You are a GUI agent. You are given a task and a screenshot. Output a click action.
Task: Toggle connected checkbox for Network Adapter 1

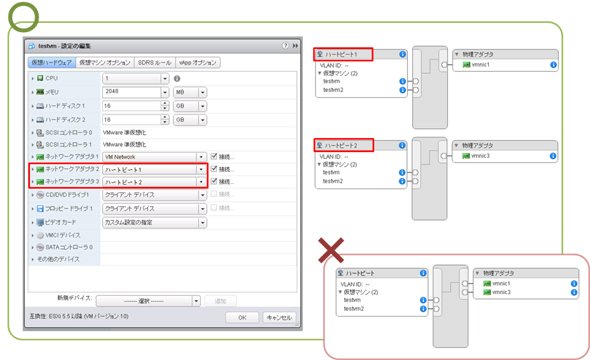(x=214, y=156)
